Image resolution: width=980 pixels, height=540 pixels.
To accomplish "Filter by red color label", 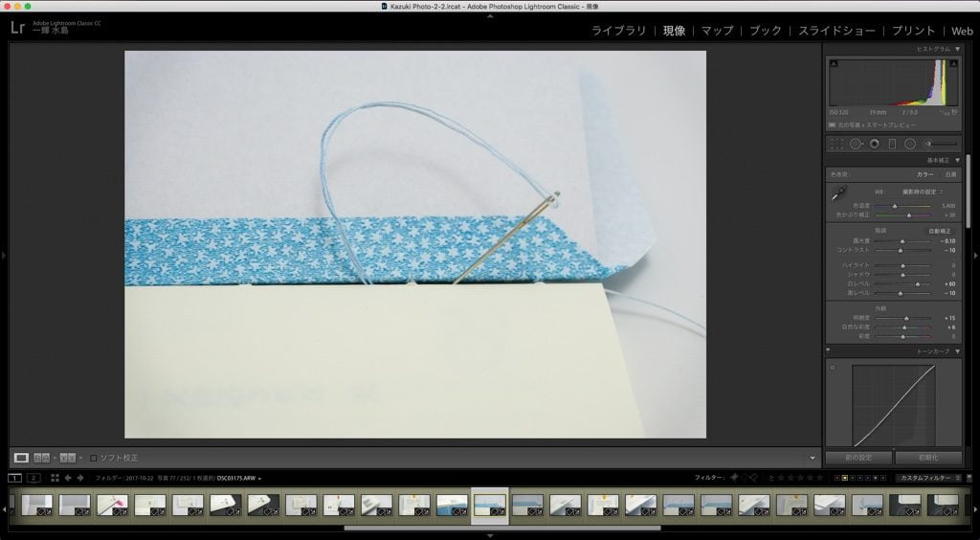I will (x=837, y=478).
